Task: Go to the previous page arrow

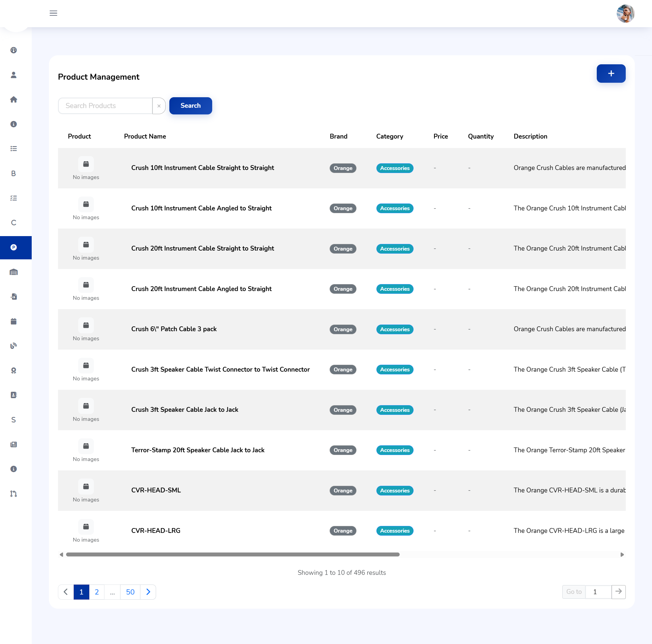Action: (66, 592)
